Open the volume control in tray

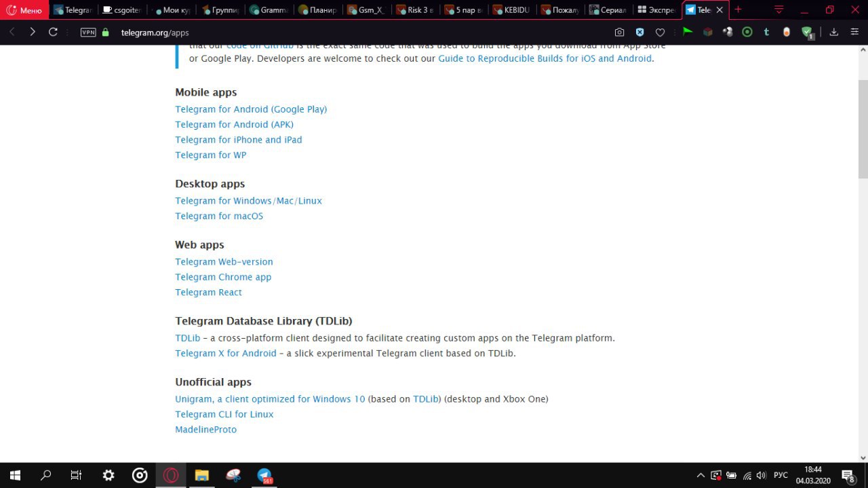click(x=762, y=476)
